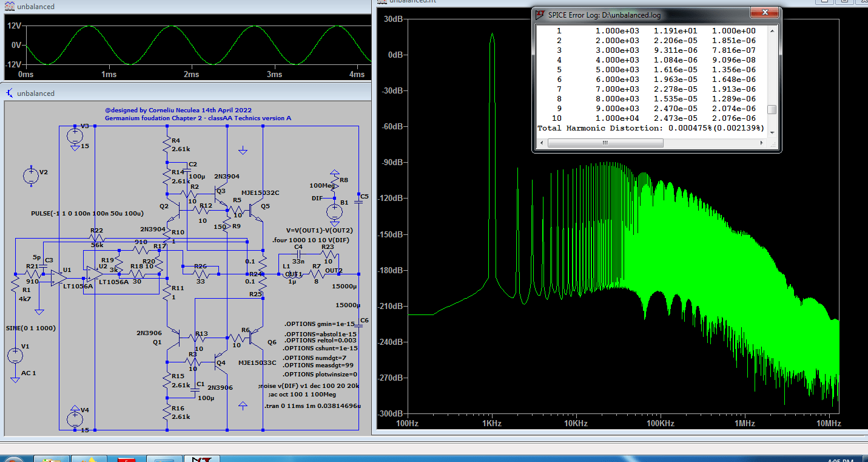Click the .OPTIONS numdgt=7 directive

314,358
